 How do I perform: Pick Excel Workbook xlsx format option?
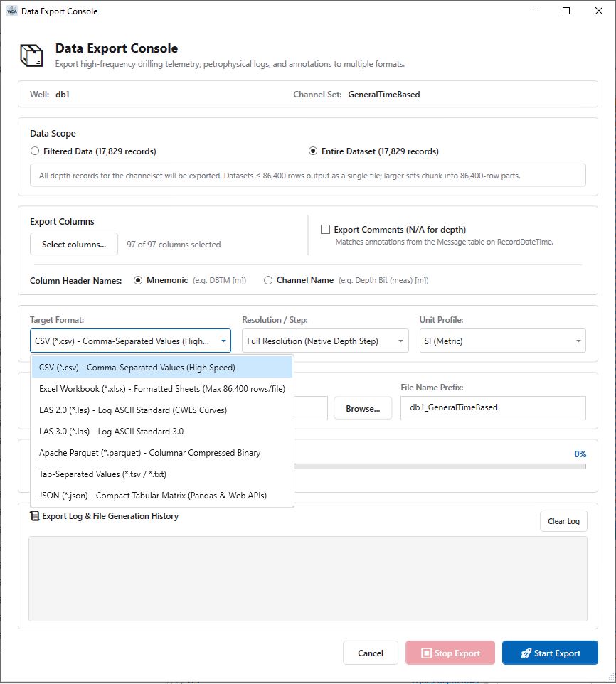click(162, 389)
